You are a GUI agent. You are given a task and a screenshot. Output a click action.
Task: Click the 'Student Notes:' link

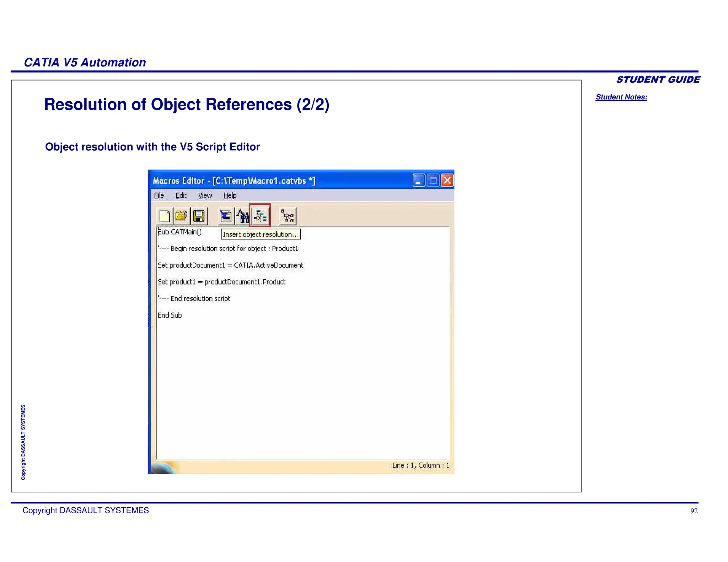(621, 97)
